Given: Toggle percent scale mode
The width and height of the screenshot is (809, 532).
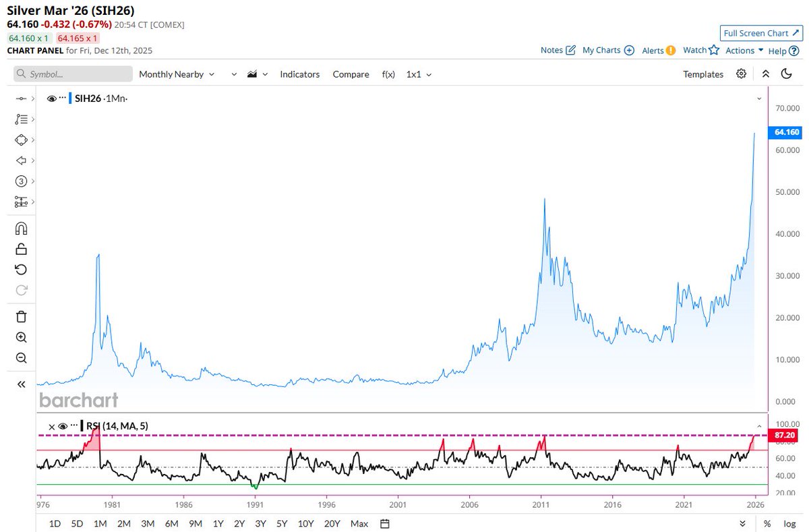Looking at the screenshot, I should point(767,523).
